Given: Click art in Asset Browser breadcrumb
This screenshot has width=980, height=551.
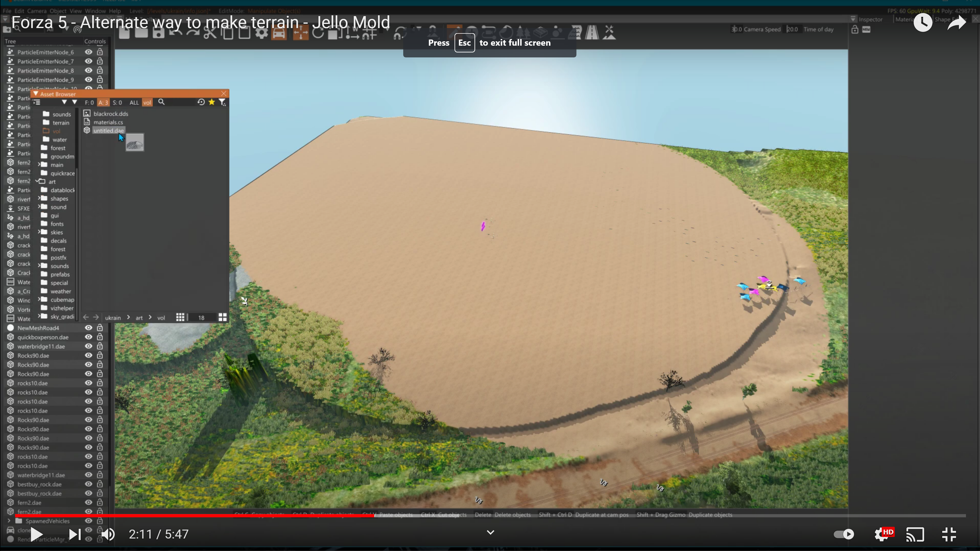Looking at the screenshot, I should point(139,318).
